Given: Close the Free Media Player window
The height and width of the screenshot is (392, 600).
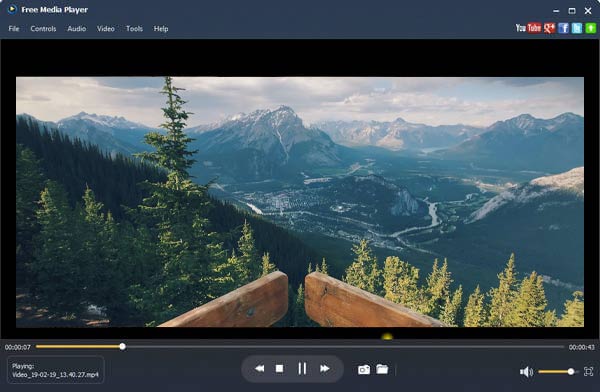Looking at the screenshot, I should tap(588, 11).
